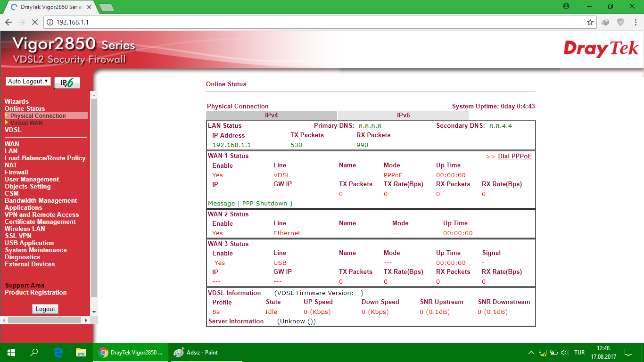
Task: Go back using browser back arrow
Action: point(8,22)
